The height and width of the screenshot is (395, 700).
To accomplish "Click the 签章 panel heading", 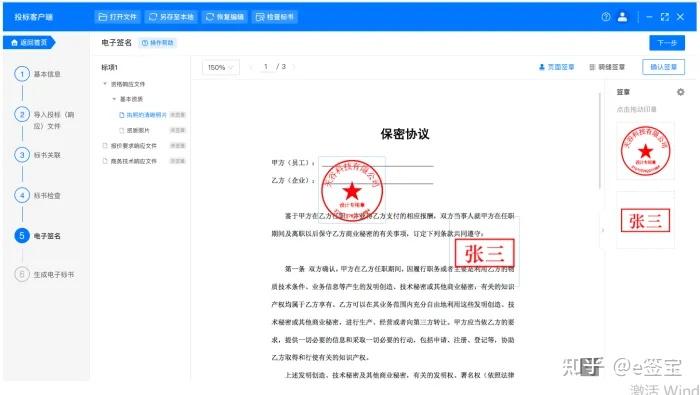I will (x=623, y=92).
